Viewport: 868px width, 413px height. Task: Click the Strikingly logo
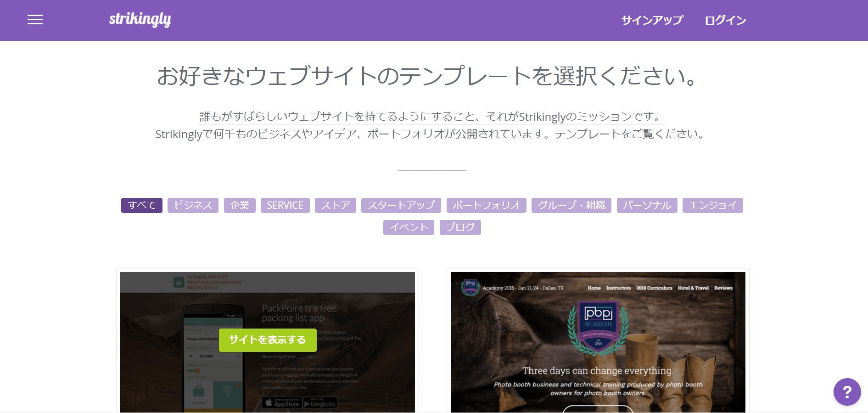pyautogui.click(x=140, y=20)
